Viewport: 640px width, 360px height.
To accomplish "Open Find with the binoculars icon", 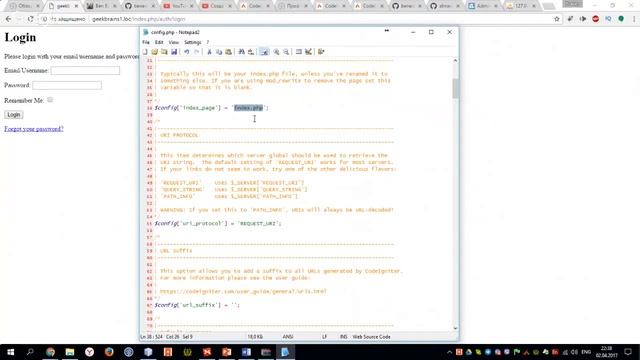I will (x=241, y=52).
